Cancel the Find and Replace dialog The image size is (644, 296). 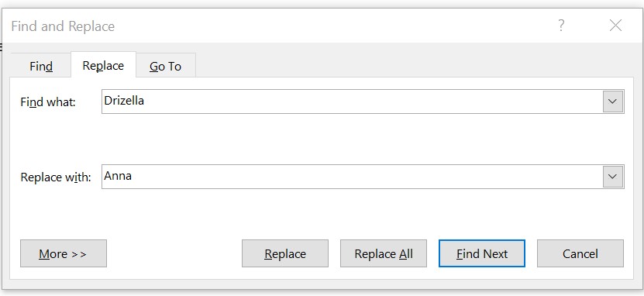click(x=580, y=253)
